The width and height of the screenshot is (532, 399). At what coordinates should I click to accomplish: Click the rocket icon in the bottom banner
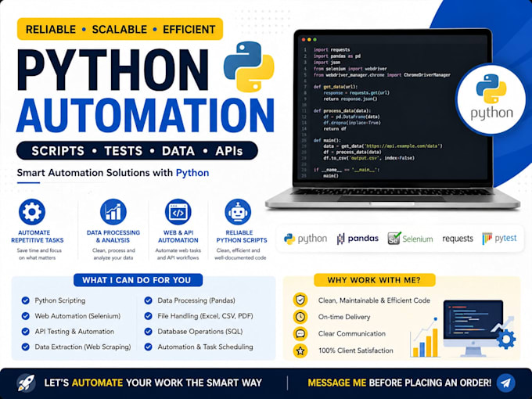point(26,383)
